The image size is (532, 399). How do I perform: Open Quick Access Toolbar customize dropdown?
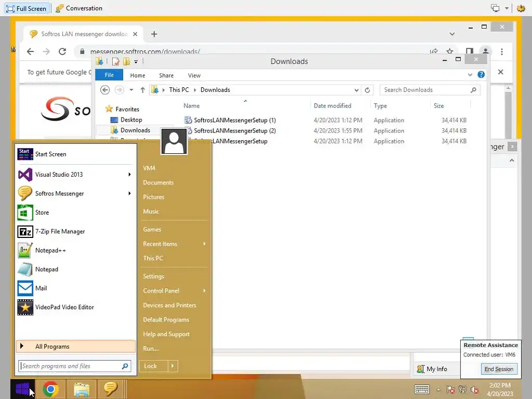pos(136,61)
